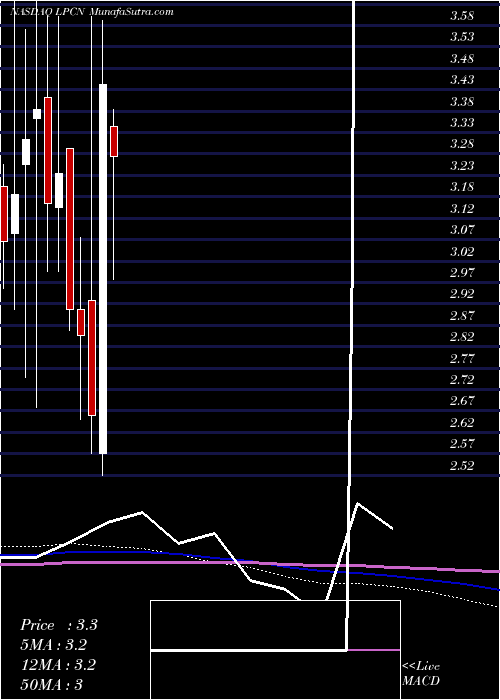This screenshot has width=500, height=700.
Task: Click the 2.77 price axis label
Action: tap(462, 358)
